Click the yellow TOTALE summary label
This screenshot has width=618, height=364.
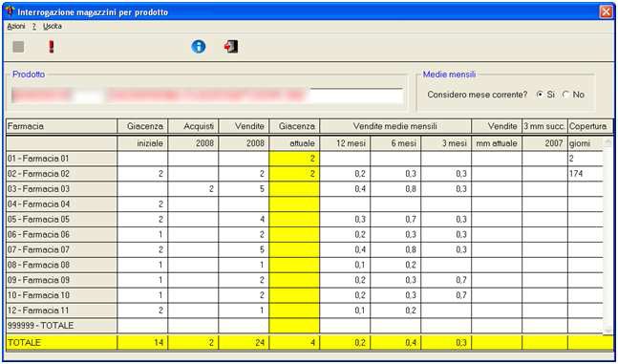pyautogui.click(x=61, y=342)
